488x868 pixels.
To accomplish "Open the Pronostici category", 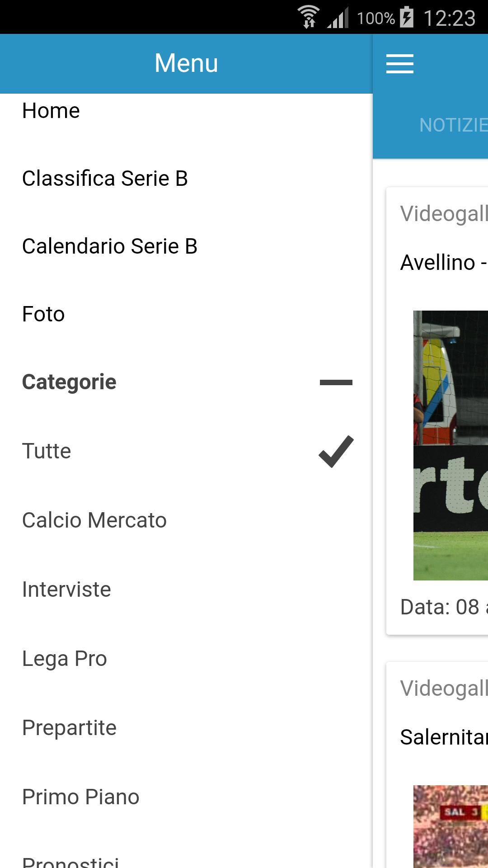I will [x=71, y=861].
